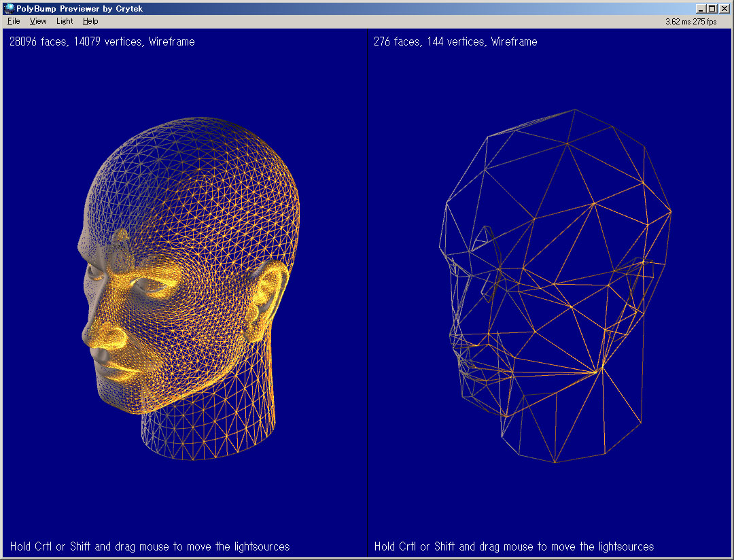The height and width of the screenshot is (560, 734).
Task: Open the View menu
Action: [38, 21]
